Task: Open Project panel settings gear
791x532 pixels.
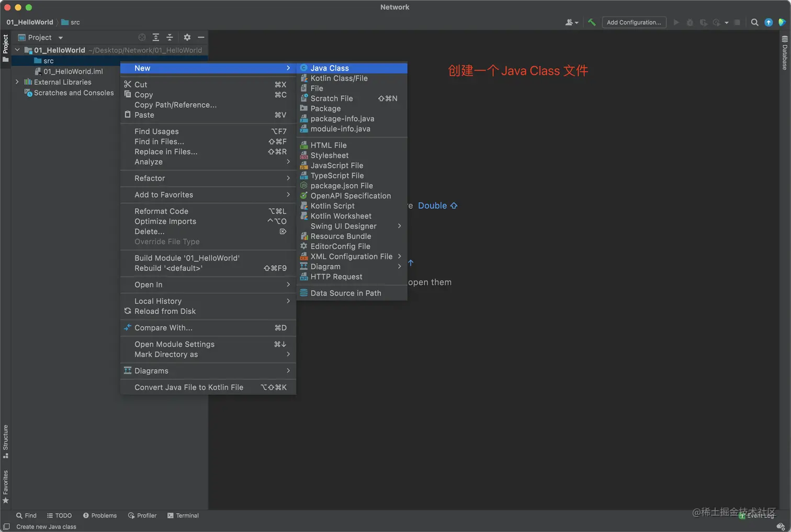Action: tap(187, 38)
